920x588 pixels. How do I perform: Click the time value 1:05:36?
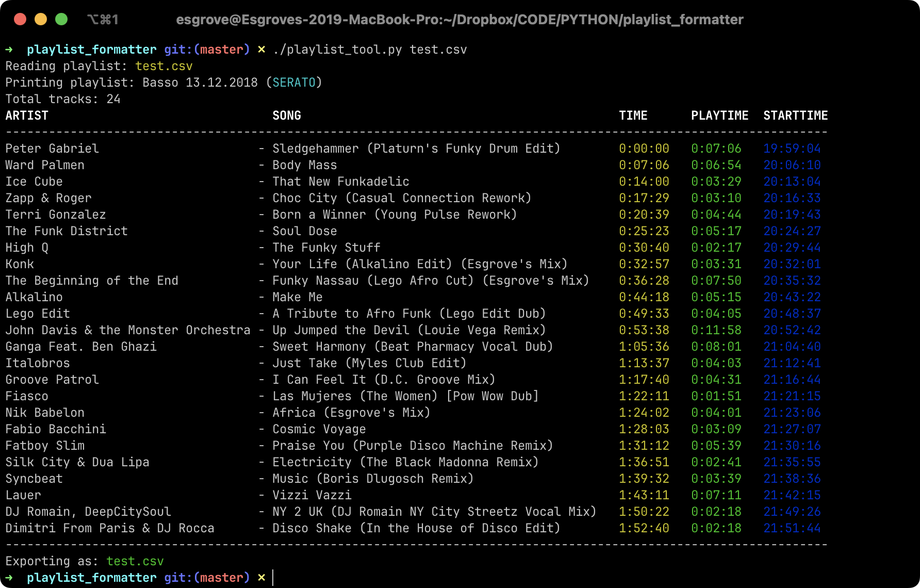point(644,347)
